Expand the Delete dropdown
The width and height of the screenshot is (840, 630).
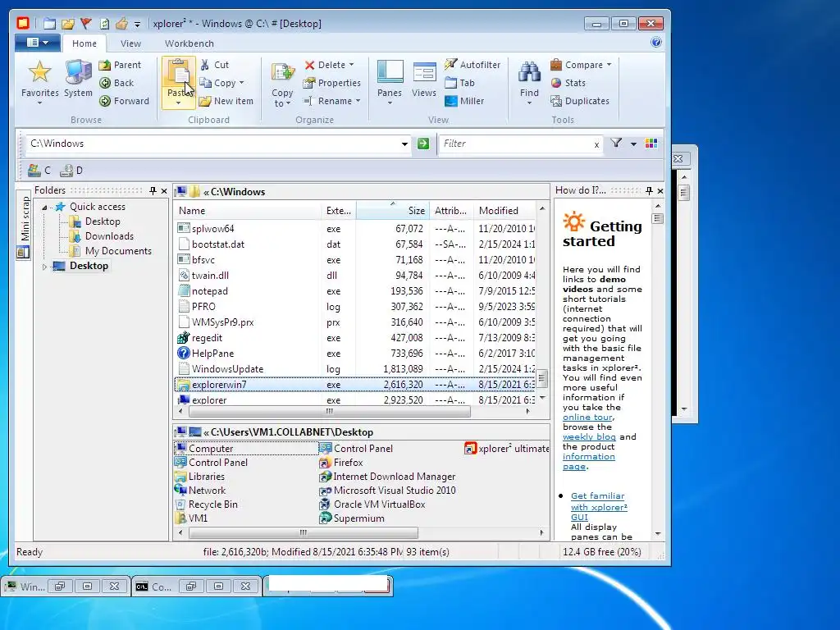click(351, 65)
